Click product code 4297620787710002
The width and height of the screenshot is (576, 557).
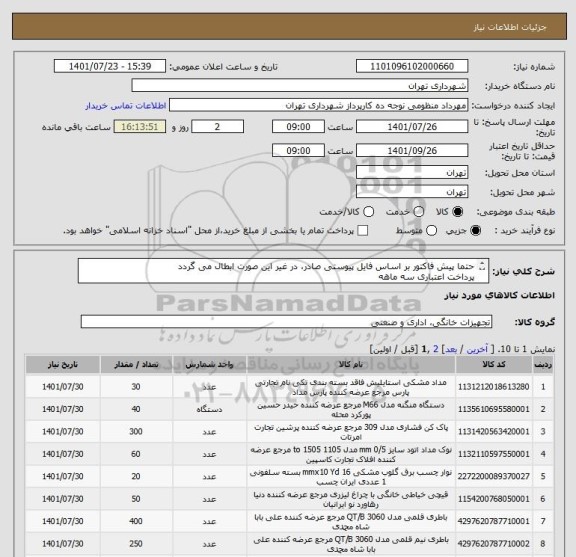(x=494, y=544)
